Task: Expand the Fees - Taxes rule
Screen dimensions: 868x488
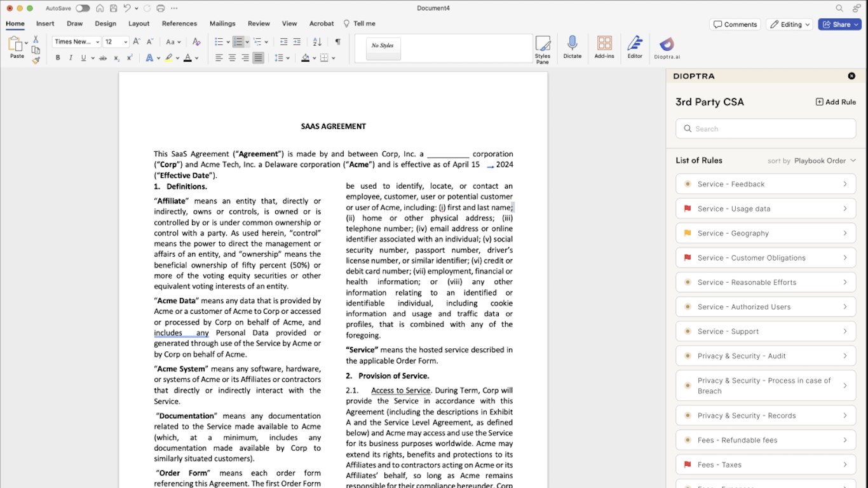Action: (x=766, y=464)
